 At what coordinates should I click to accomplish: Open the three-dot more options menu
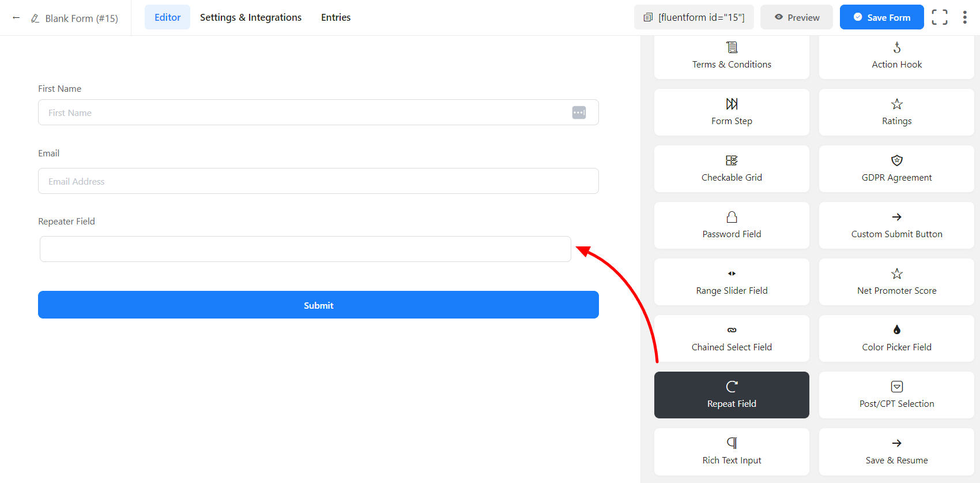click(964, 17)
